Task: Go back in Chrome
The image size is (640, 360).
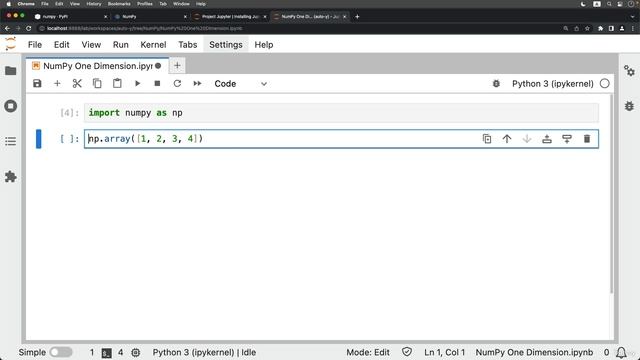Action: [x=7, y=29]
